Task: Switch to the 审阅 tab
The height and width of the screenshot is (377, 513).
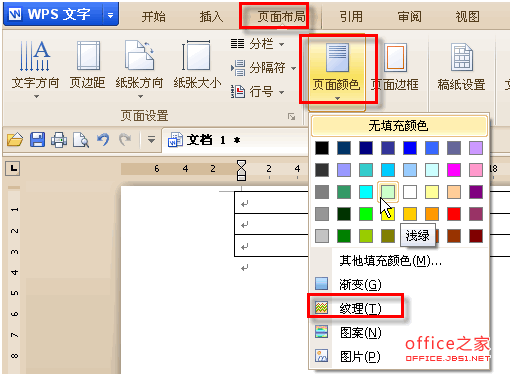Action: pos(409,16)
